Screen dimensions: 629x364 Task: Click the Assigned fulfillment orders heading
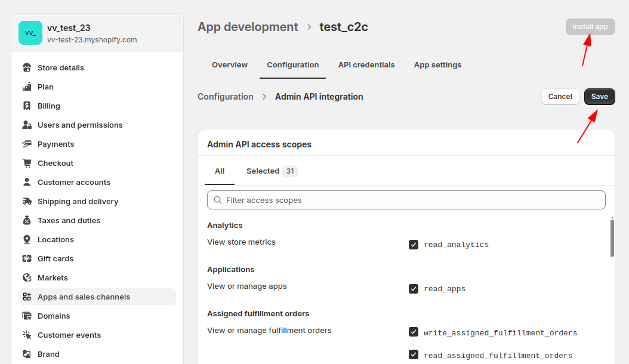pyautogui.click(x=258, y=313)
